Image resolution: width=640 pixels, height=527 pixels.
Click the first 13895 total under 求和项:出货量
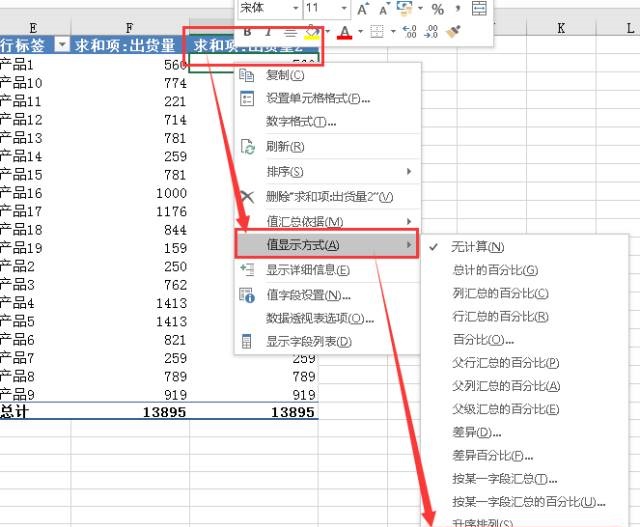(x=164, y=412)
